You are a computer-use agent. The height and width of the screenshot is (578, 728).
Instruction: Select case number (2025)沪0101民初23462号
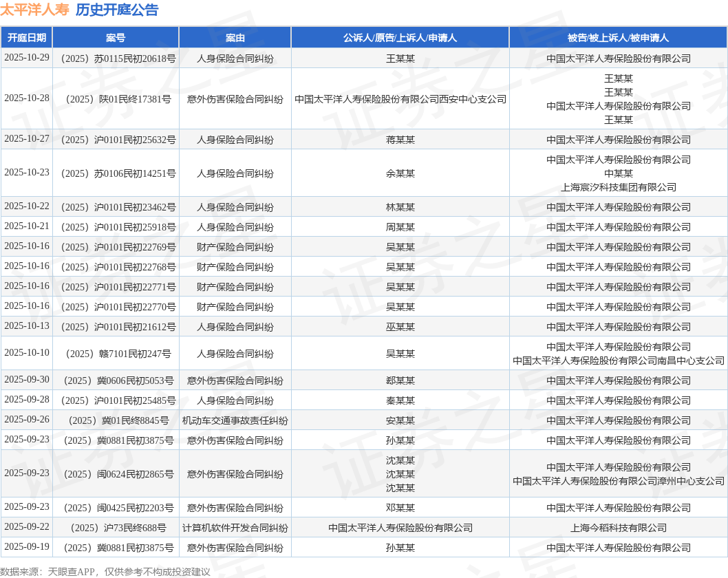pos(118,207)
